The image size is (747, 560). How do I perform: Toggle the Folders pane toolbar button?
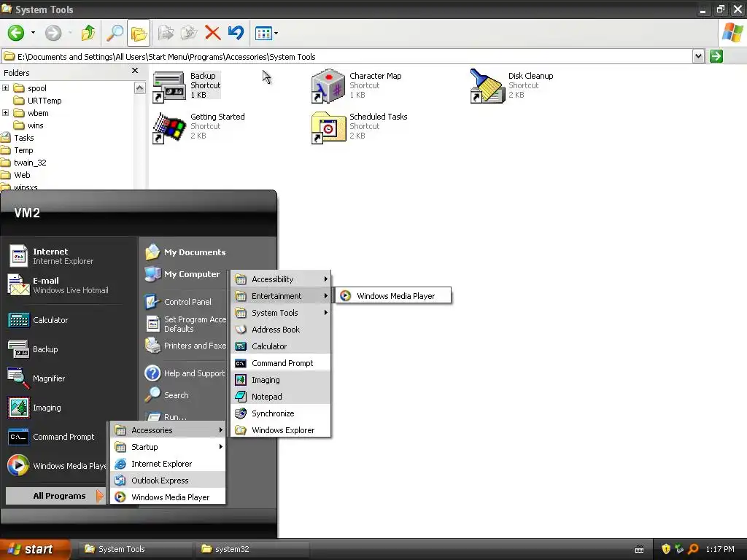139,33
